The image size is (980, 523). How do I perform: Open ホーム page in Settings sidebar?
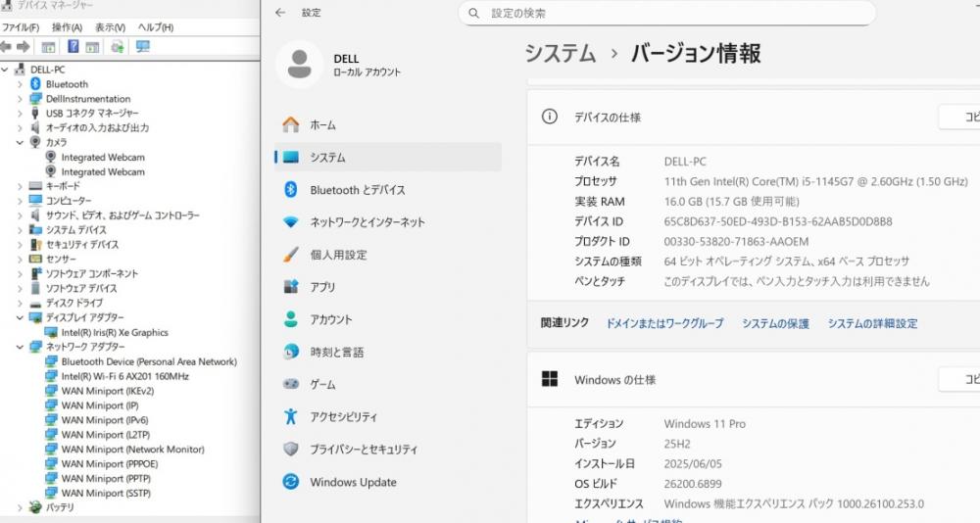(322, 125)
